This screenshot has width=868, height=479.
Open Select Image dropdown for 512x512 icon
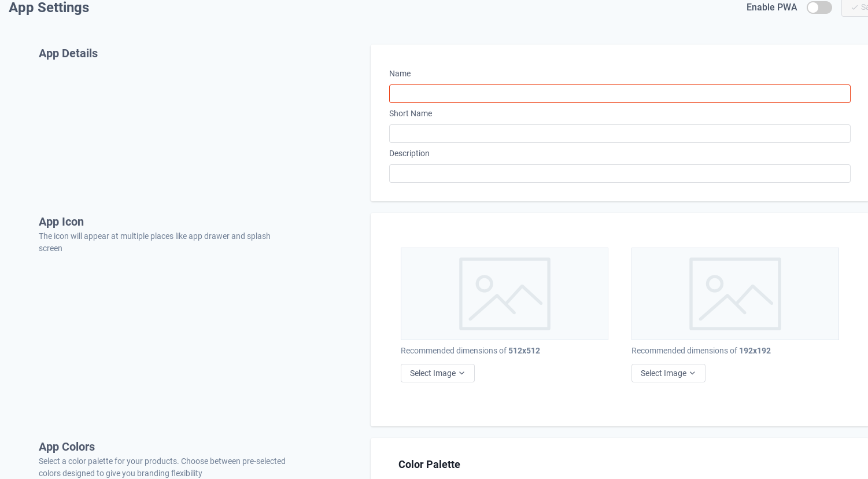coord(437,373)
